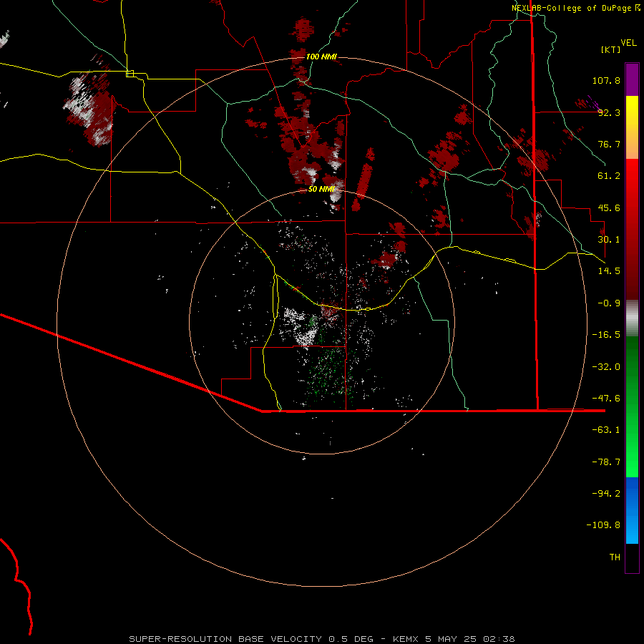The height and width of the screenshot is (644, 644).
Task: Click the Super-Resolution Base Velocity caption
Action: coord(321,639)
